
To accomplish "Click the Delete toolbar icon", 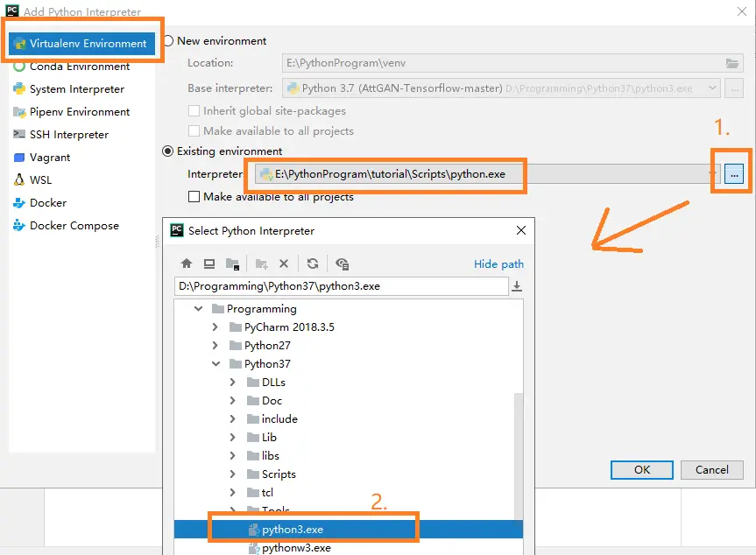I will coord(284,263).
